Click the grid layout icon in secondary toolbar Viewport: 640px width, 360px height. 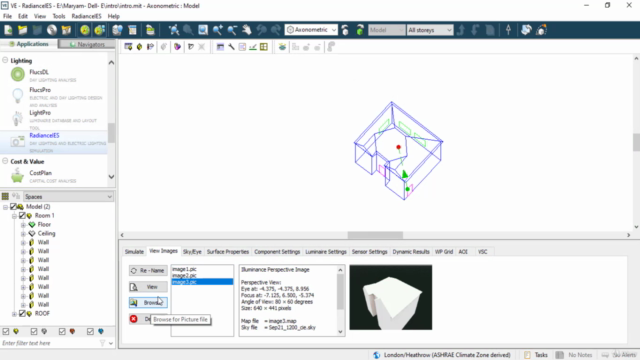264,47
